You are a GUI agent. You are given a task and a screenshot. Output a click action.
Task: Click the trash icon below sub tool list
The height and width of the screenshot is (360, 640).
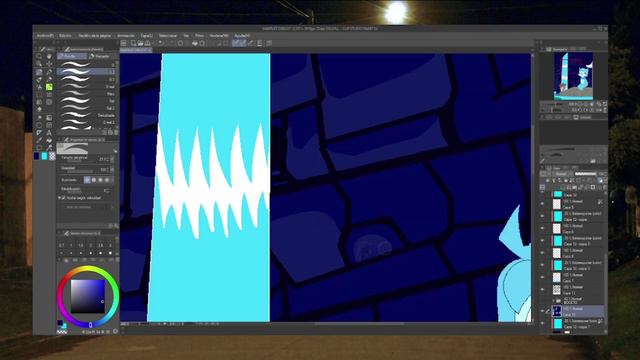[x=116, y=132]
